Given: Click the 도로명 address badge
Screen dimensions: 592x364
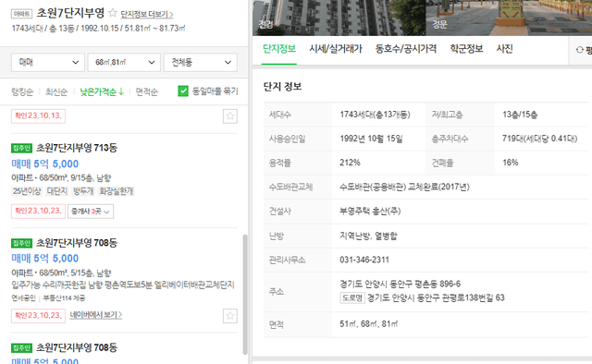Looking at the screenshot, I should click(352, 297).
